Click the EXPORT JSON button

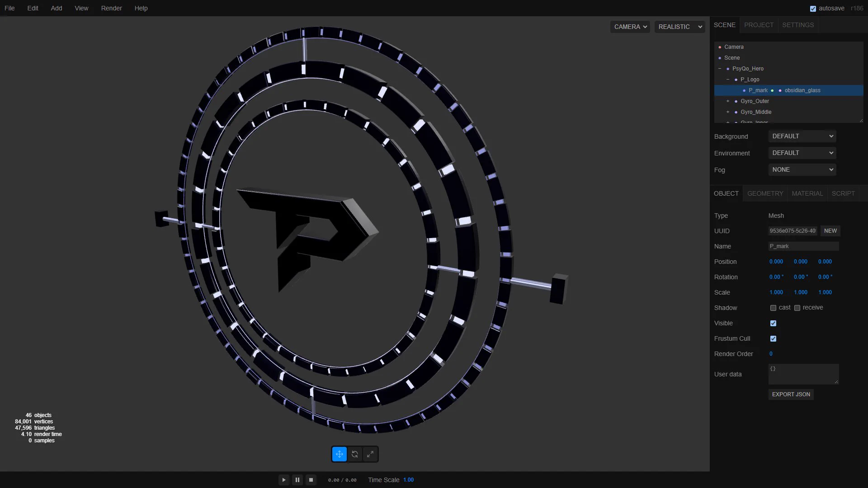(791, 394)
